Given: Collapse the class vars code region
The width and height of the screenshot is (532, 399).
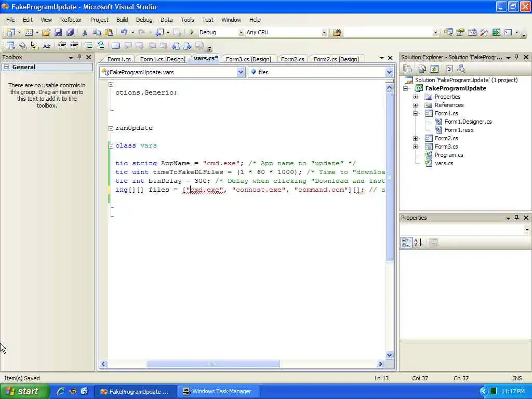Looking at the screenshot, I should pos(111,146).
